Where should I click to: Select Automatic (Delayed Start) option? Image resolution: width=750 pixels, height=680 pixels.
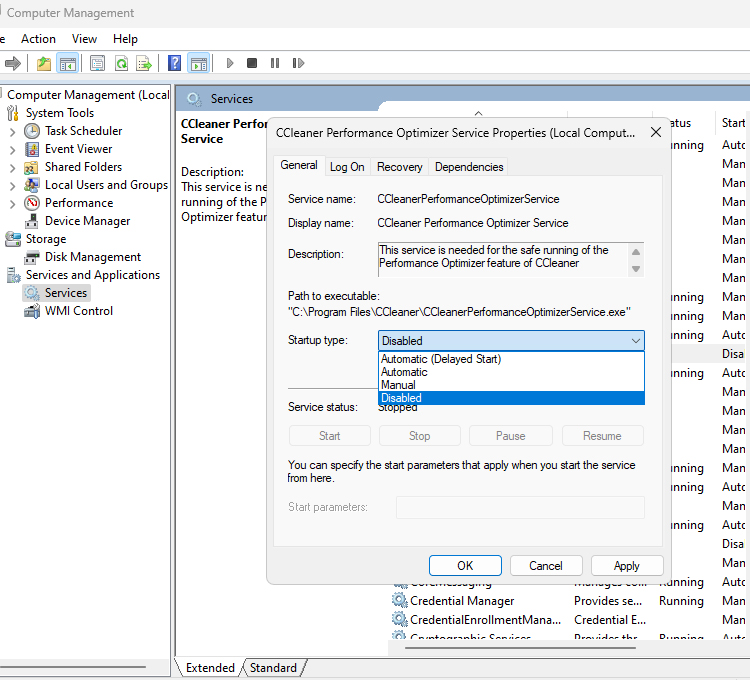coord(440,359)
